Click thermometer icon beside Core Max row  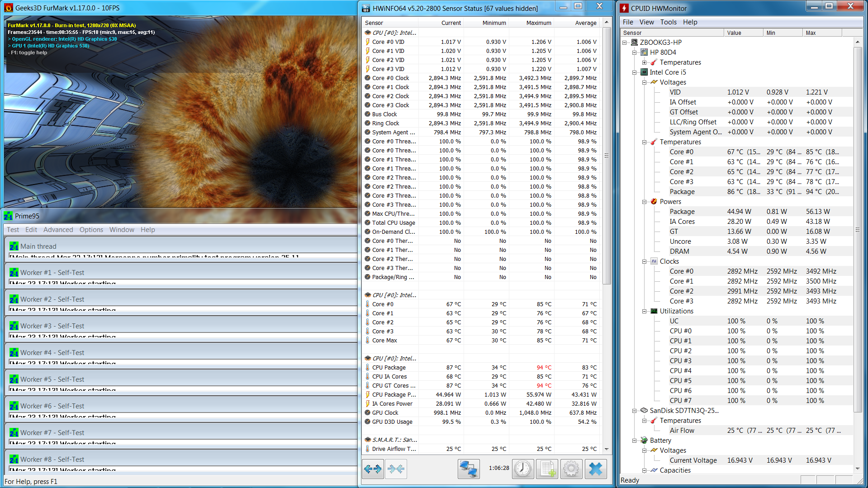tap(368, 340)
